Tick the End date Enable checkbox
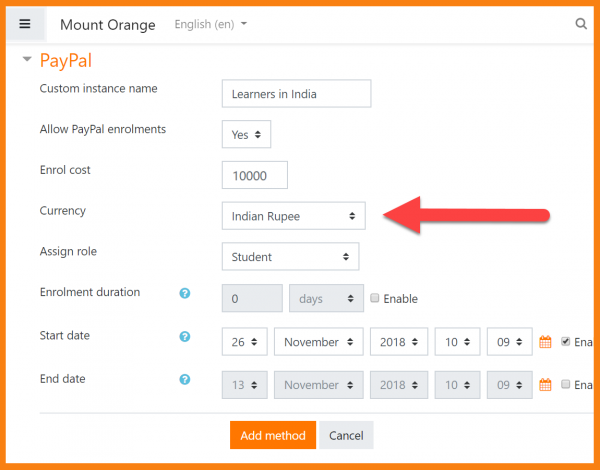The width and height of the screenshot is (600, 470). coord(566,385)
